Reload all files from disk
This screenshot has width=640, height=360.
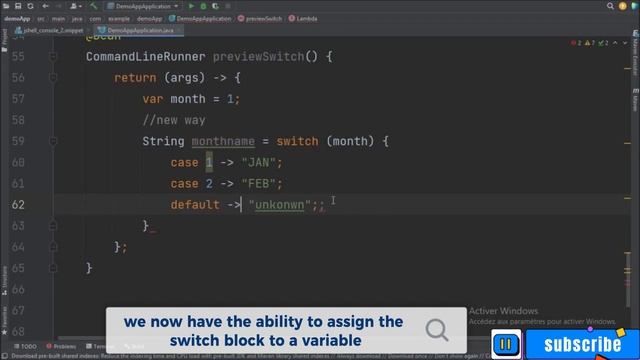click(31, 6)
